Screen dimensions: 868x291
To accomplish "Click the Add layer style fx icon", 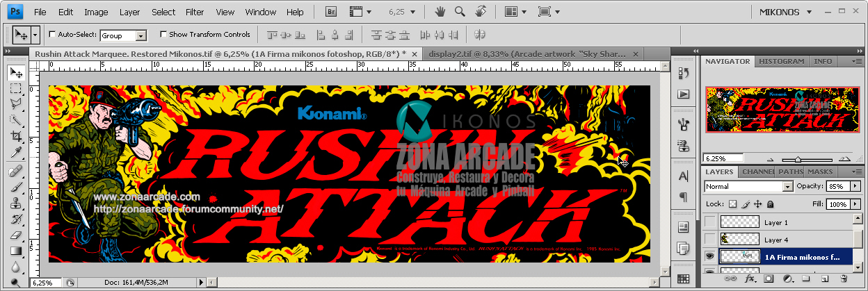I will click(x=750, y=278).
